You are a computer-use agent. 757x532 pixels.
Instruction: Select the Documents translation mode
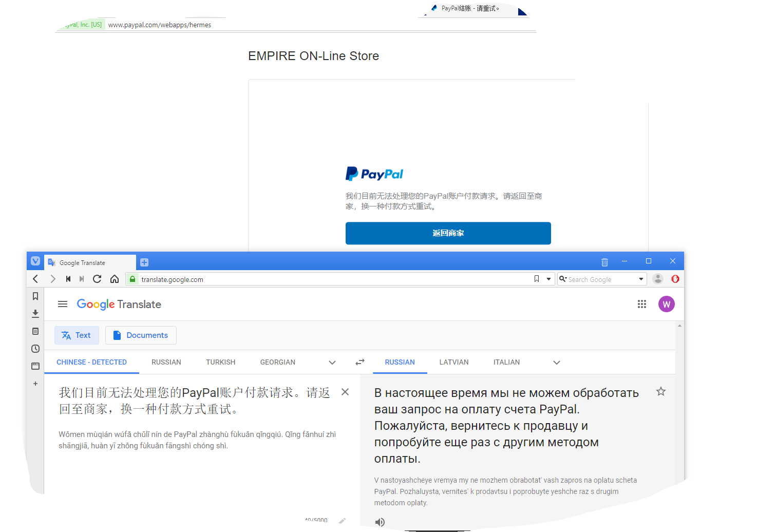coord(141,335)
